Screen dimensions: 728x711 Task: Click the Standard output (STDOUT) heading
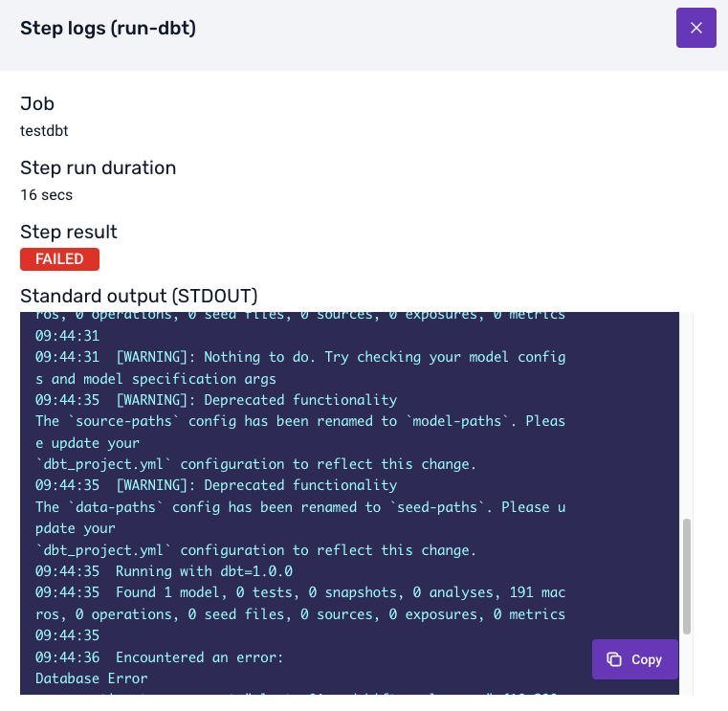pos(139,295)
